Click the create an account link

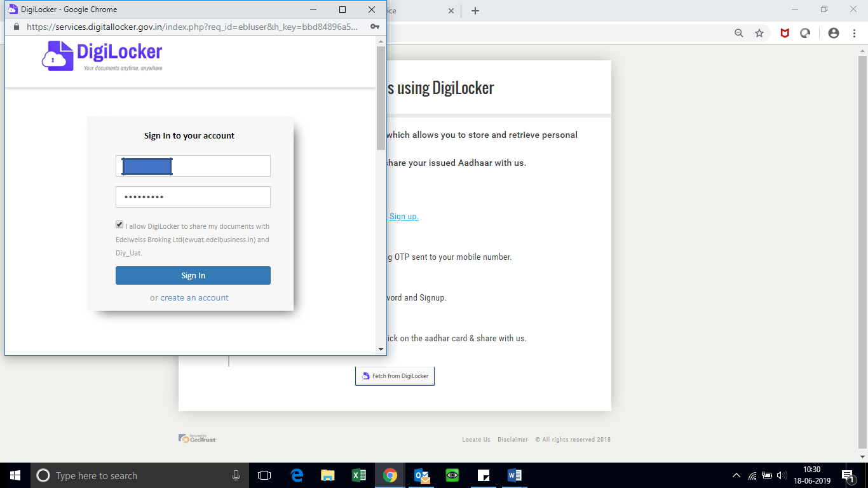click(194, 297)
